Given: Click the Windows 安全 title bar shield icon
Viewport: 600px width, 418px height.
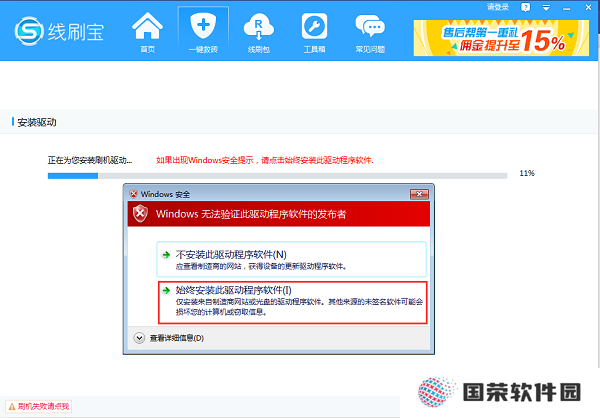Looking at the screenshot, I should click(134, 194).
